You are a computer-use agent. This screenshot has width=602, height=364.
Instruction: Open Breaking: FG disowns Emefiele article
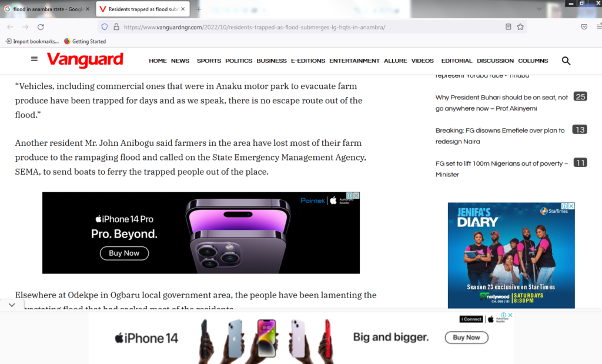[500, 136]
